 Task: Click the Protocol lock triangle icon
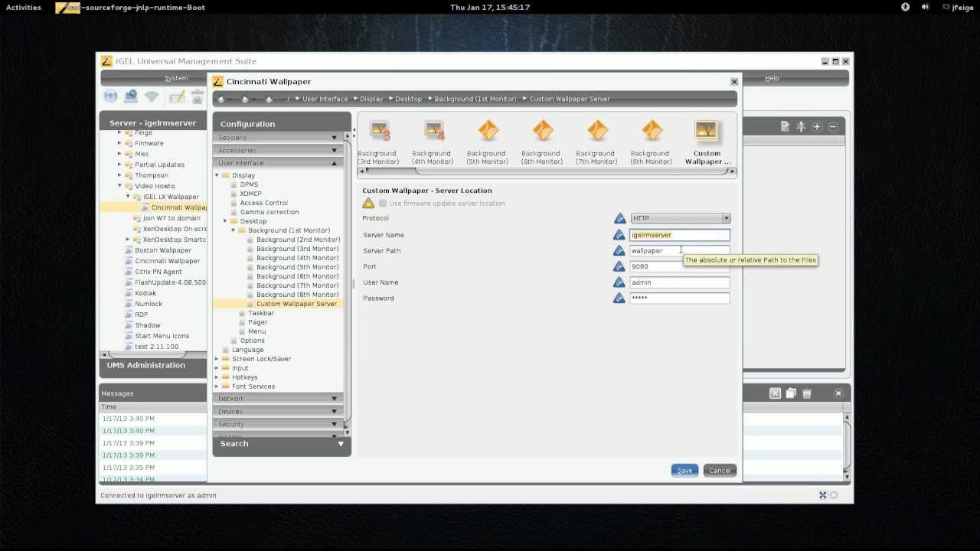[619, 219]
